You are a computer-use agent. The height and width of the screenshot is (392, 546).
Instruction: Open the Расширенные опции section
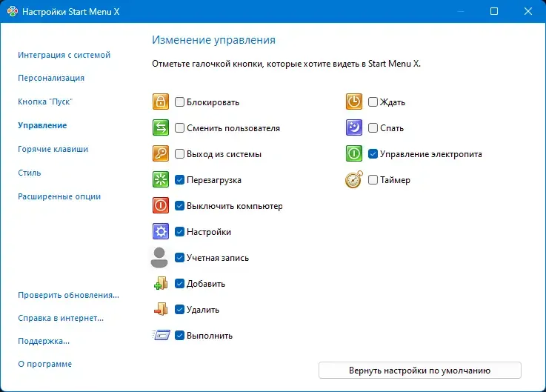click(59, 196)
